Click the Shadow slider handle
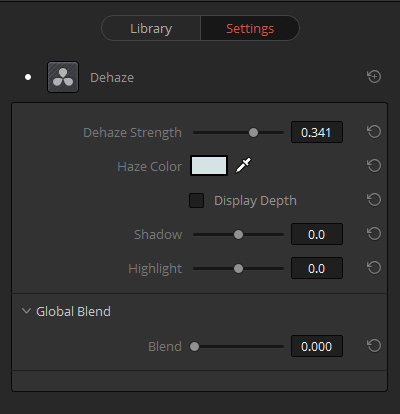Image resolution: width=400 pixels, height=414 pixels. pyautogui.click(x=238, y=235)
